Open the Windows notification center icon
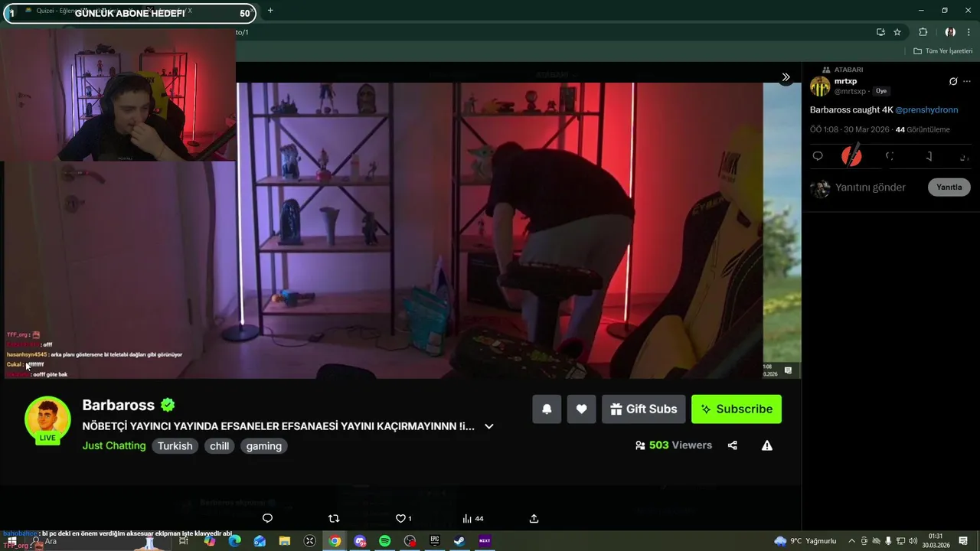 963,541
